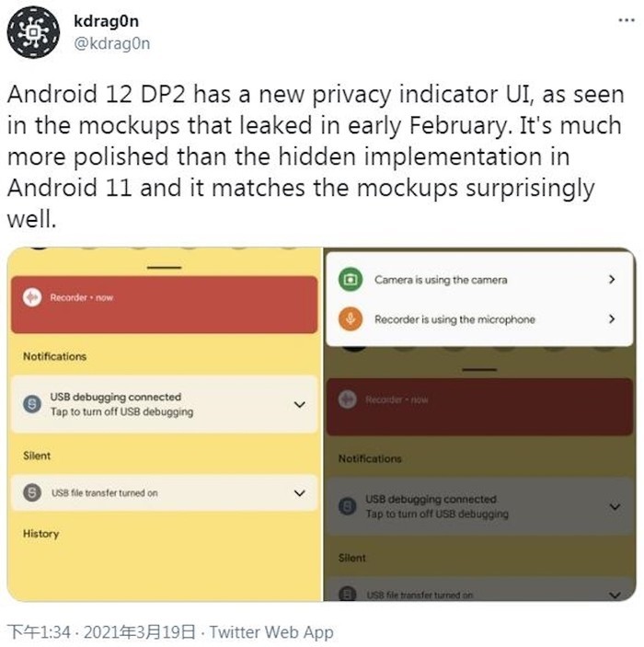Click the USB file transfer icon in the left screenshot

[32, 493]
